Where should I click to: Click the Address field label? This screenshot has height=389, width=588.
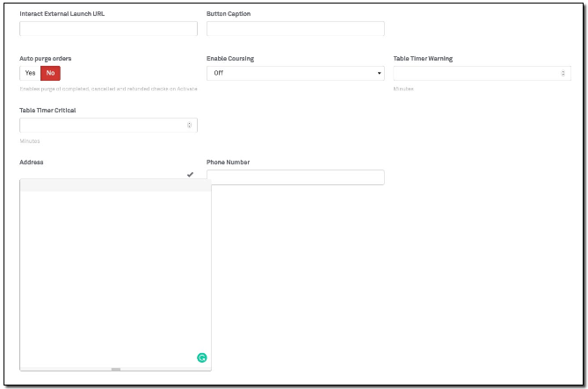pyautogui.click(x=32, y=162)
